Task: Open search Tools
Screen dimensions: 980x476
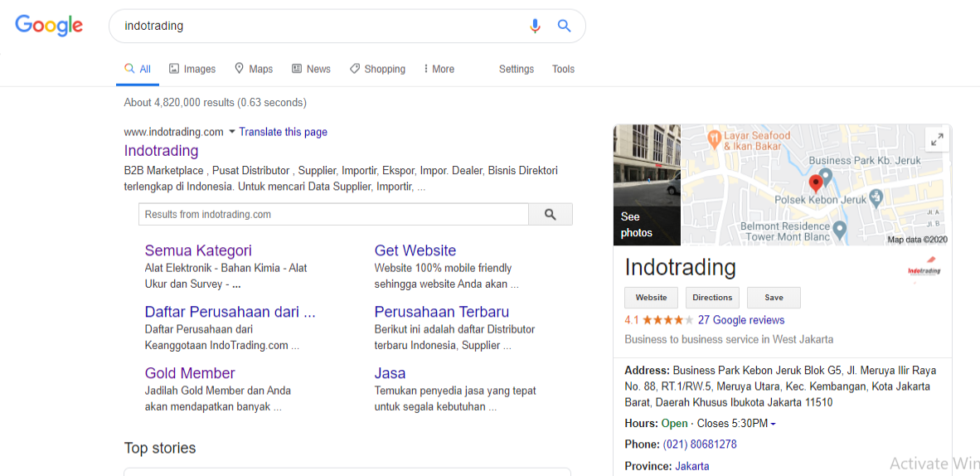Action: tap(563, 69)
